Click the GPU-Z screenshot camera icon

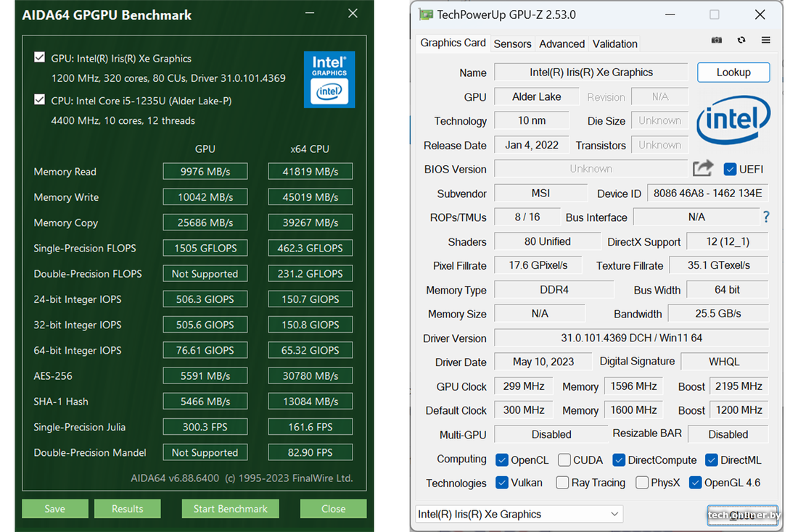point(716,41)
